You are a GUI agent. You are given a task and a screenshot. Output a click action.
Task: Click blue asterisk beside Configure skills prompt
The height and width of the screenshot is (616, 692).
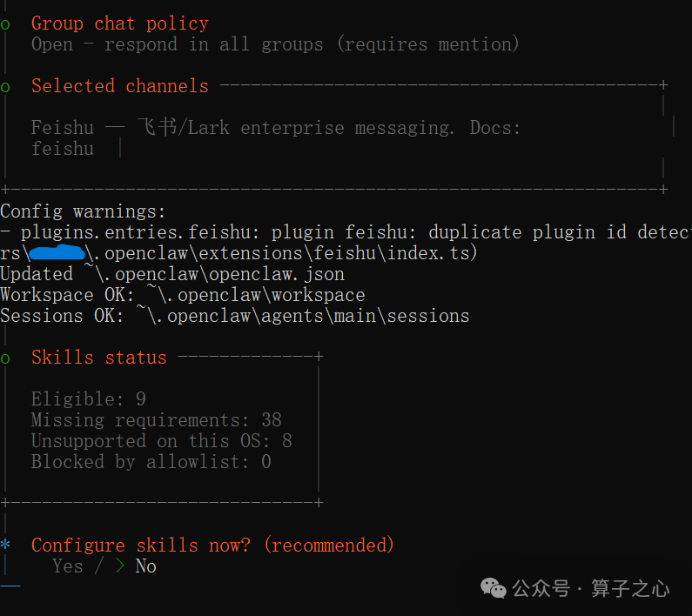pos(5,544)
